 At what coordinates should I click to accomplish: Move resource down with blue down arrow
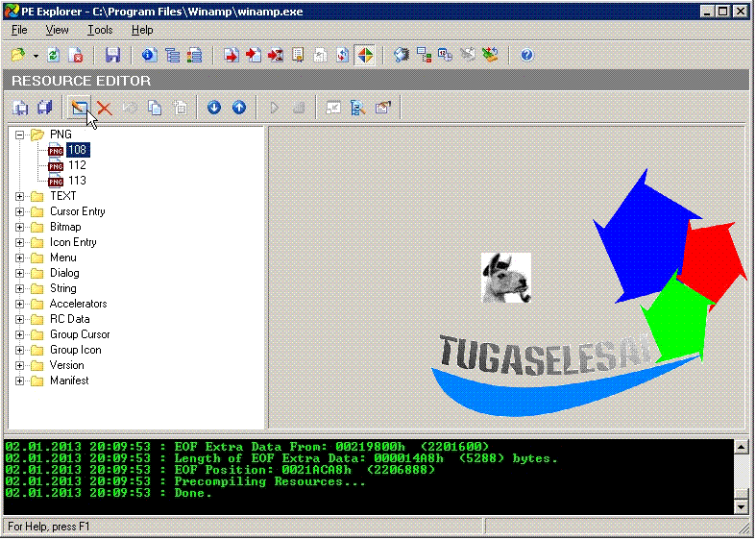[214, 108]
